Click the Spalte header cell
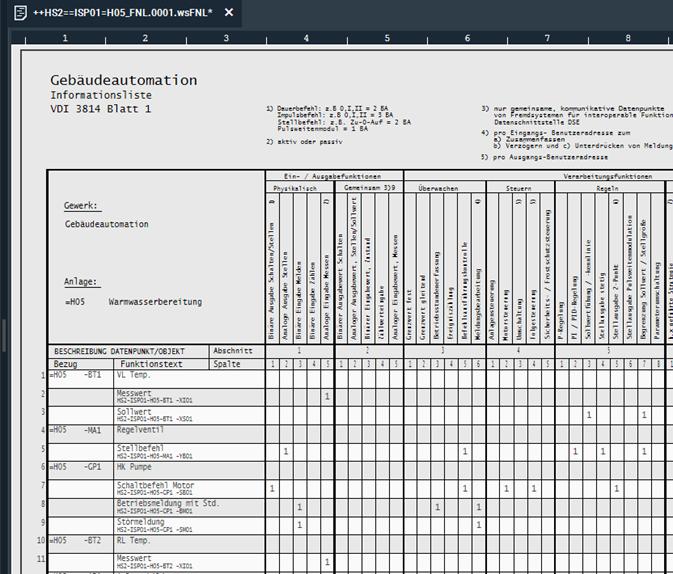The image size is (673, 574). pyautogui.click(x=227, y=364)
